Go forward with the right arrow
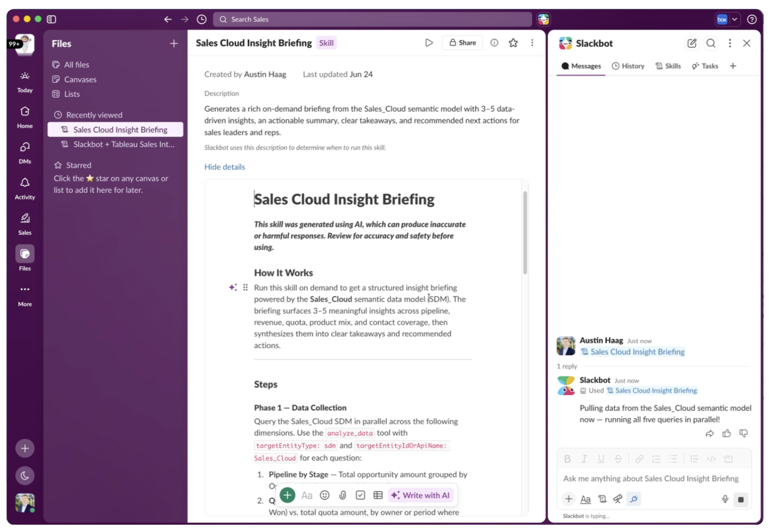This screenshot has height=532, width=770. (185, 19)
